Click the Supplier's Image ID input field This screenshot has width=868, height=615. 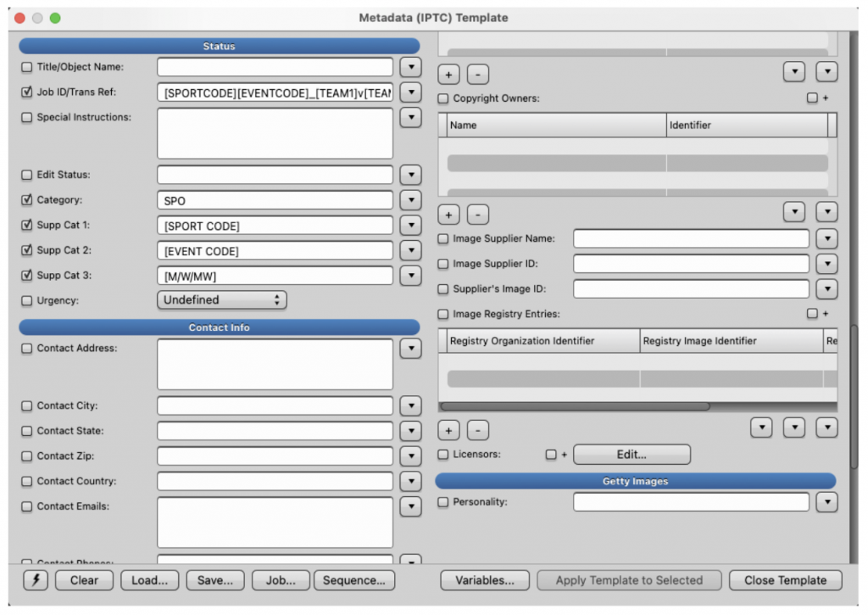691,288
